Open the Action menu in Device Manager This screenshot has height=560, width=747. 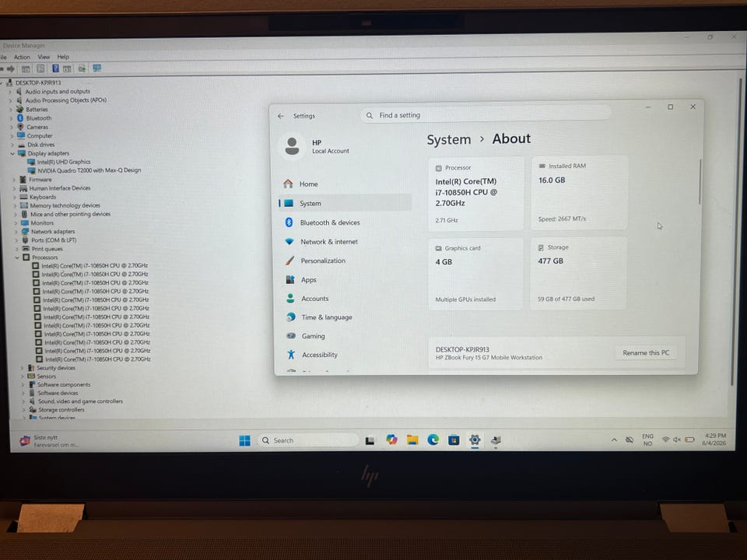(x=22, y=57)
